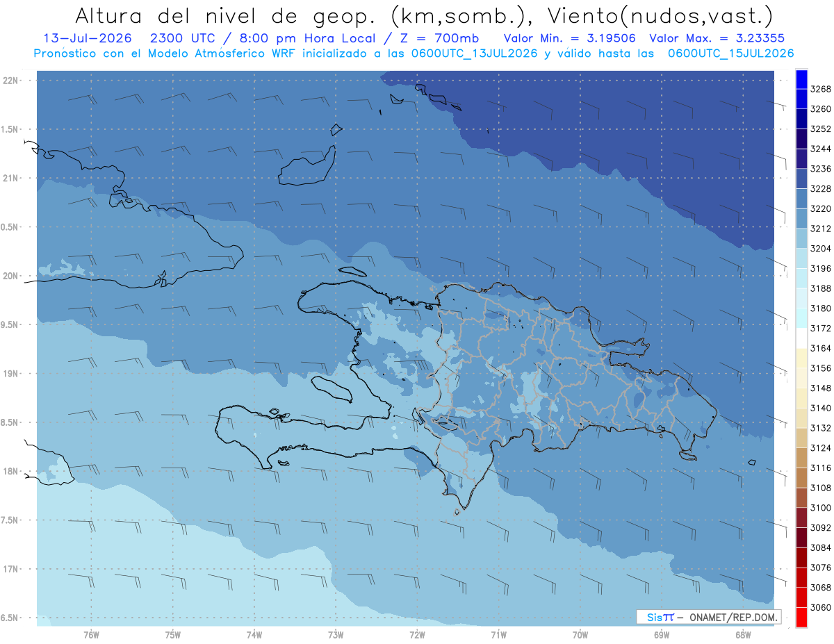
Task: Pick the legend swatch between 3244 and 3252
Action: click(801, 139)
